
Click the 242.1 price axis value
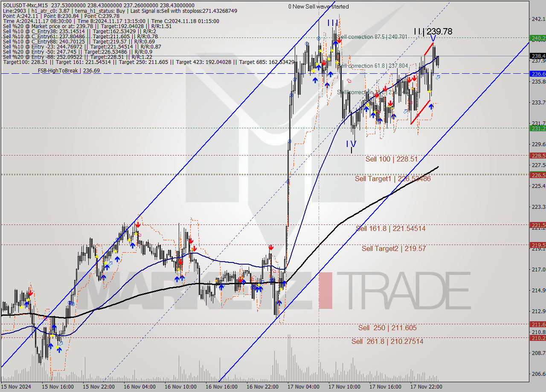pyautogui.click(x=538, y=19)
